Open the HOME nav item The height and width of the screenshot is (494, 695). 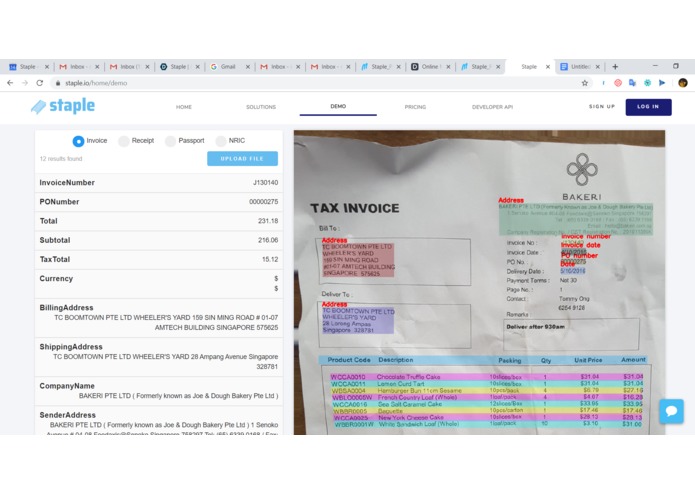(184, 107)
